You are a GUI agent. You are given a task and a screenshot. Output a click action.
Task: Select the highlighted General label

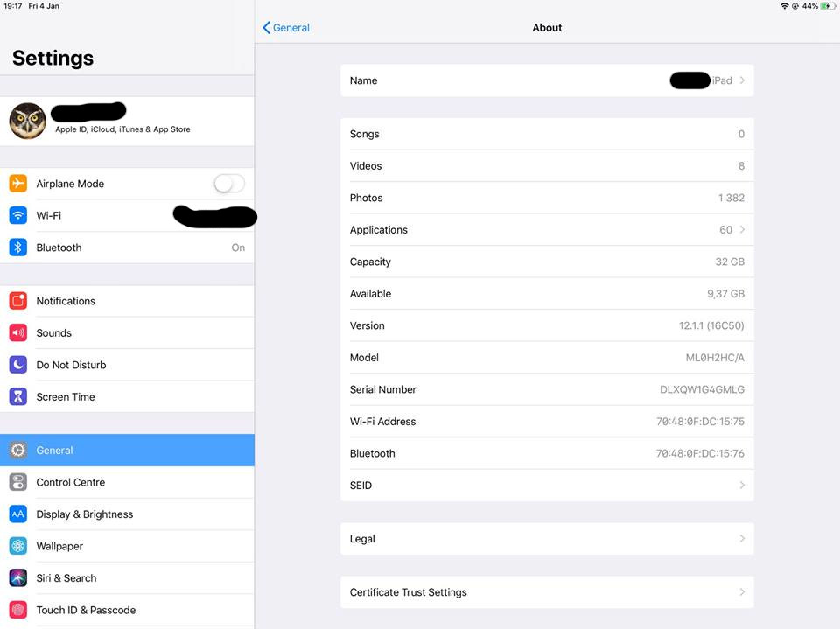54,450
